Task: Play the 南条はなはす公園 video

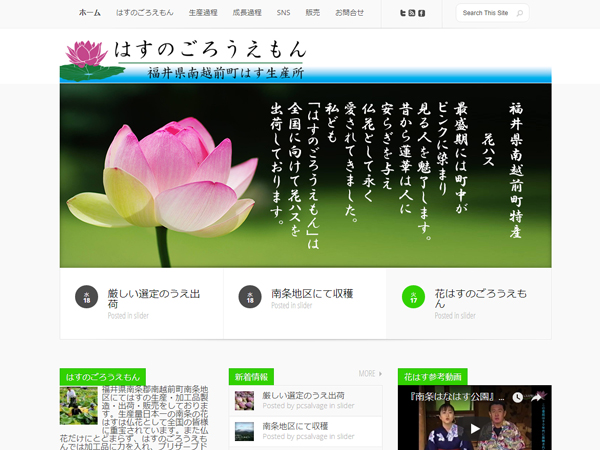Action: (475, 428)
